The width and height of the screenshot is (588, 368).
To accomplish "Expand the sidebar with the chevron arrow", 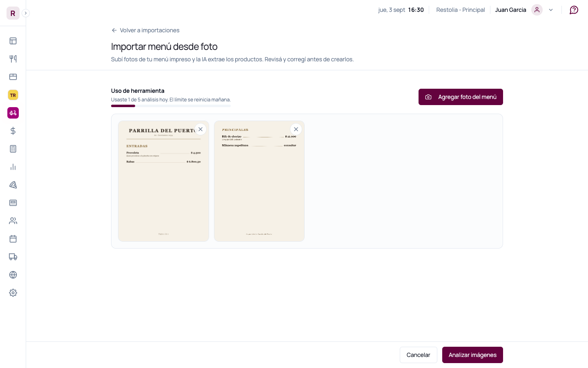I will (x=26, y=13).
